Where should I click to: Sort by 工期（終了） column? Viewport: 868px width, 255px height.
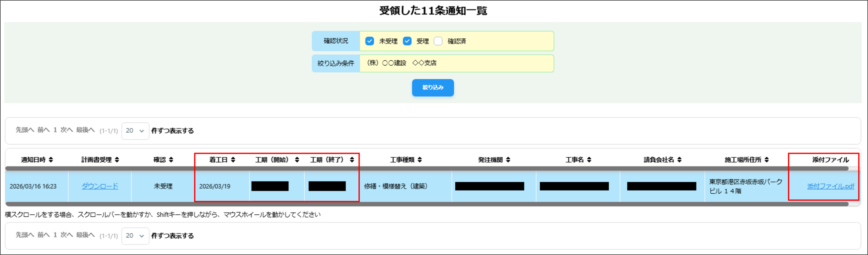pyautogui.click(x=352, y=160)
